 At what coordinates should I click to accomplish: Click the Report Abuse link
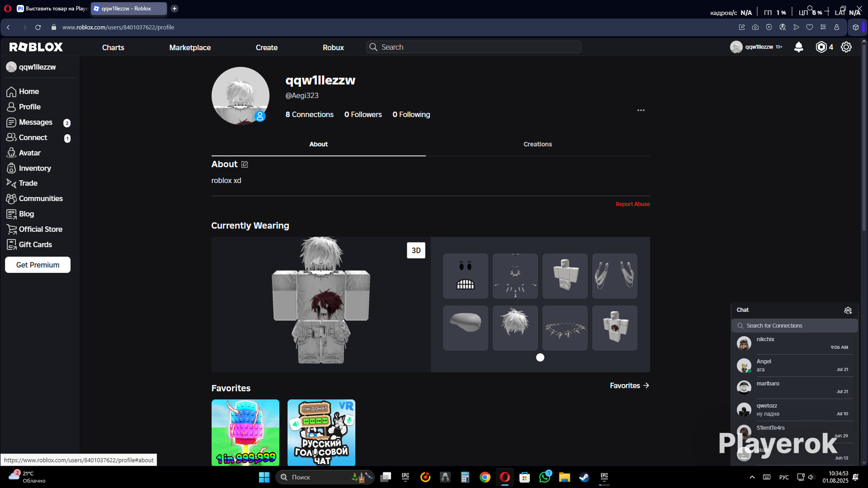[633, 204]
